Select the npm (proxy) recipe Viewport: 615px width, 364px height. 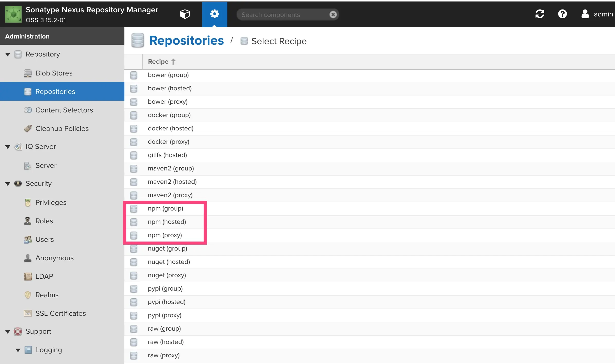[x=165, y=235]
